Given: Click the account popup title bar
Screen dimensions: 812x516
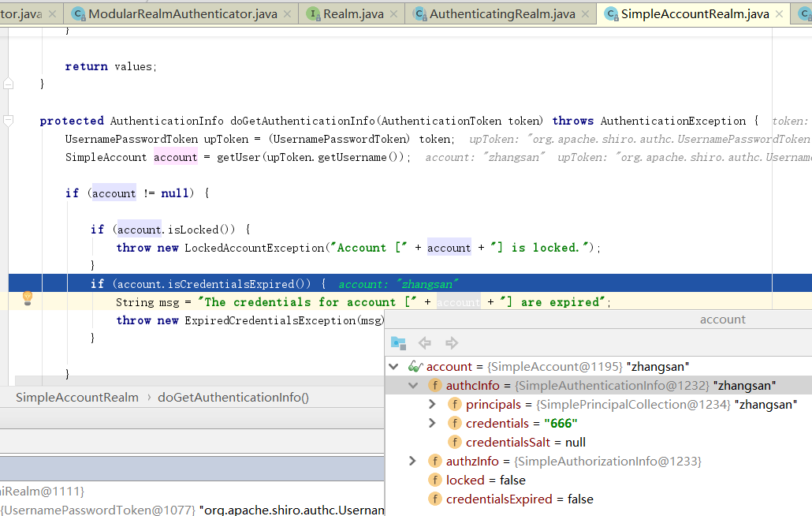Looking at the screenshot, I should 598,320.
